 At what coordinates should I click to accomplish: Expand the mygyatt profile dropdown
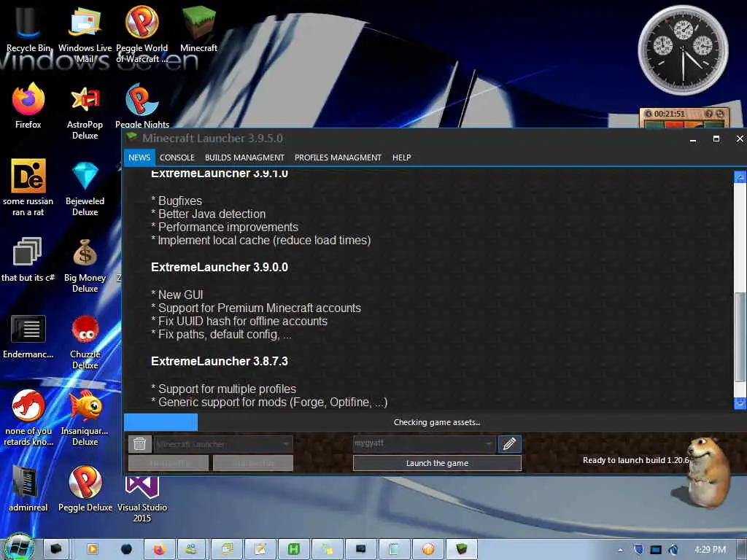488,443
